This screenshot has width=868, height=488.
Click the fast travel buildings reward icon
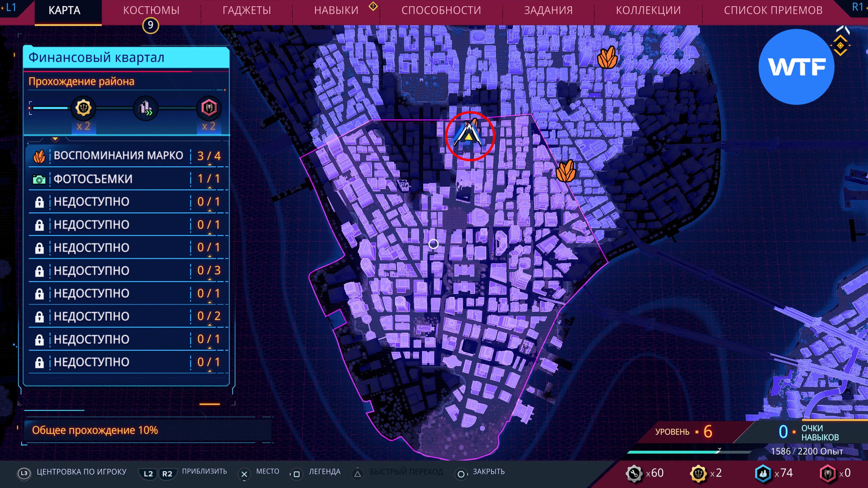(x=146, y=108)
